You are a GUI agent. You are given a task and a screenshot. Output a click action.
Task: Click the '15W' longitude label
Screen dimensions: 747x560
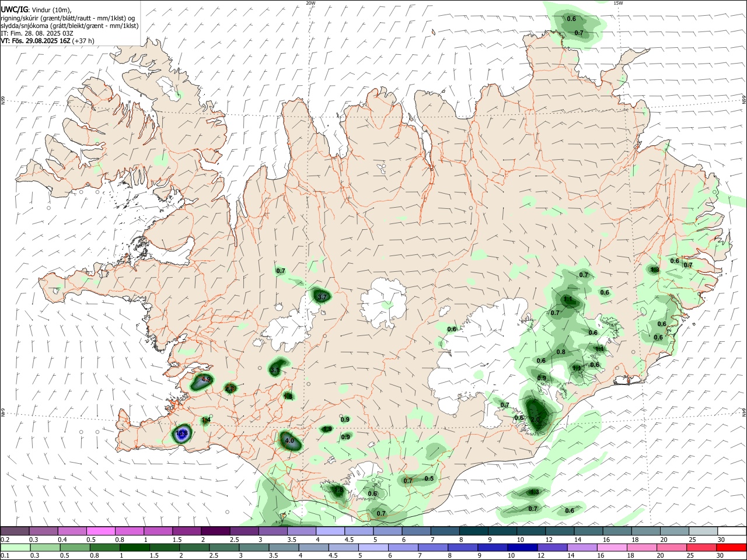pos(618,3)
